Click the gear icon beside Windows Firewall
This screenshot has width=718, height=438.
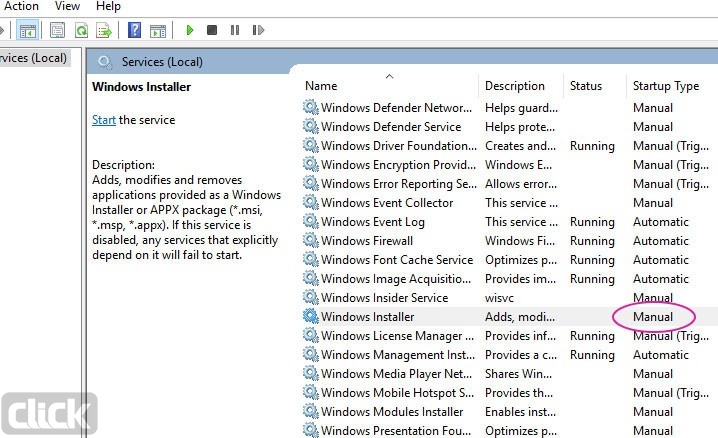pyautogui.click(x=310, y=240)
